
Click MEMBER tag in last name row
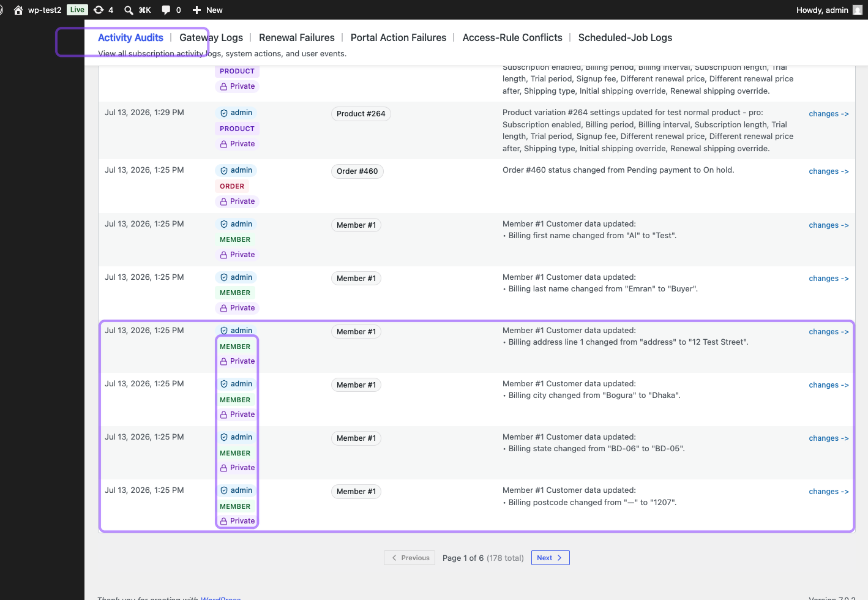(235, 293)
